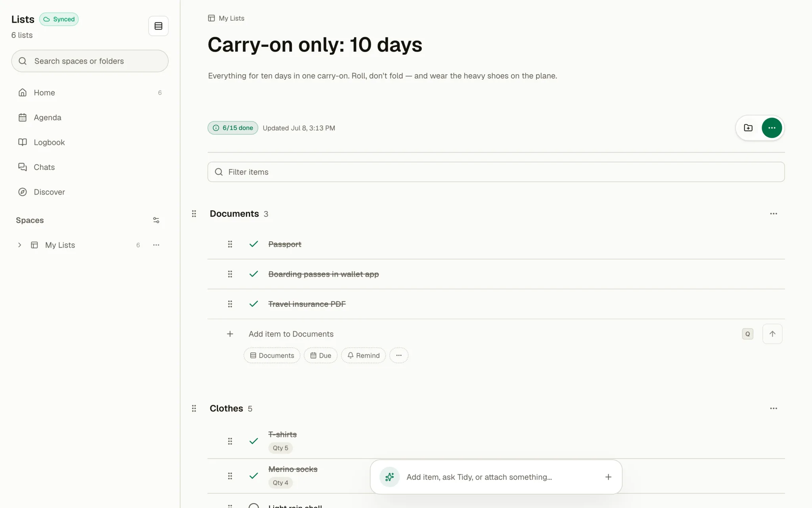Viewport: 812px width, 508px height.
Task: Click drag handle beside Boarding passes item
Action: [230, 274]
